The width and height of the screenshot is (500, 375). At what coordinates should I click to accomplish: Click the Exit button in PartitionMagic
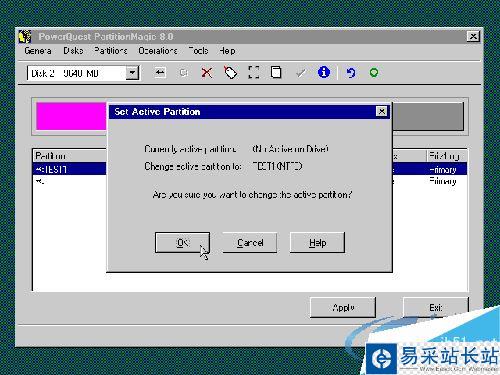436,307
